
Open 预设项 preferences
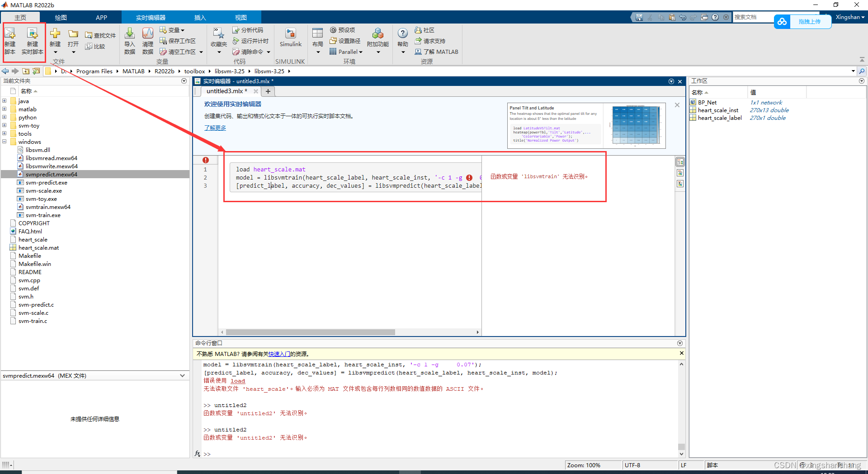tap(342, 30)
